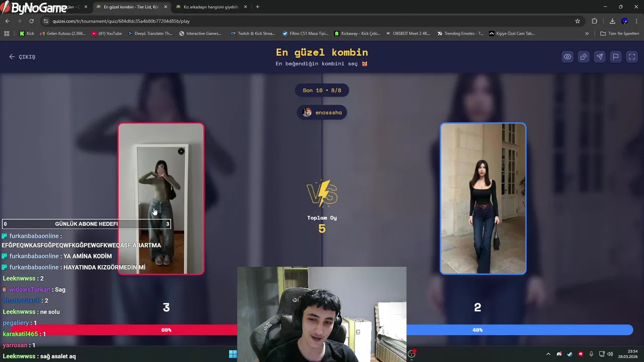Open the browser extensions puzzle icon
The image size is (644, 362).
[595, 21]
